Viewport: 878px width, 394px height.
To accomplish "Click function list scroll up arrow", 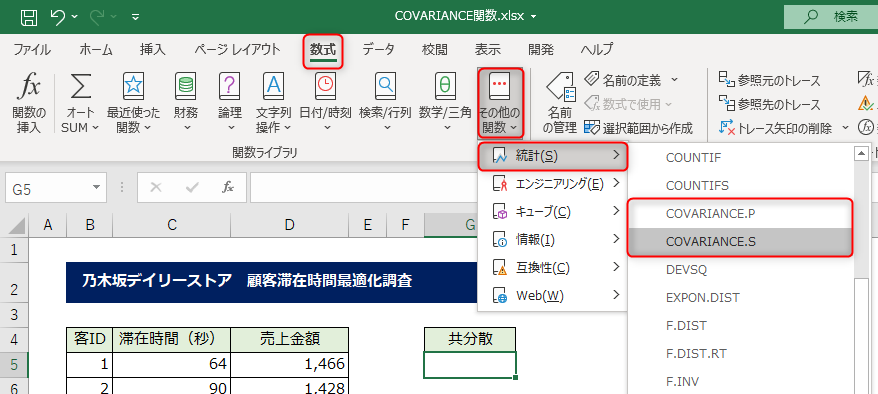I will 860,153.
